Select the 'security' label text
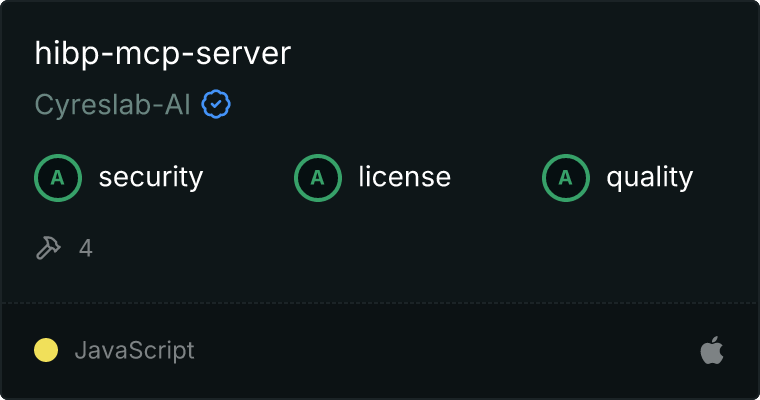This screenshot has height=400, width=760. click(151, 177)
